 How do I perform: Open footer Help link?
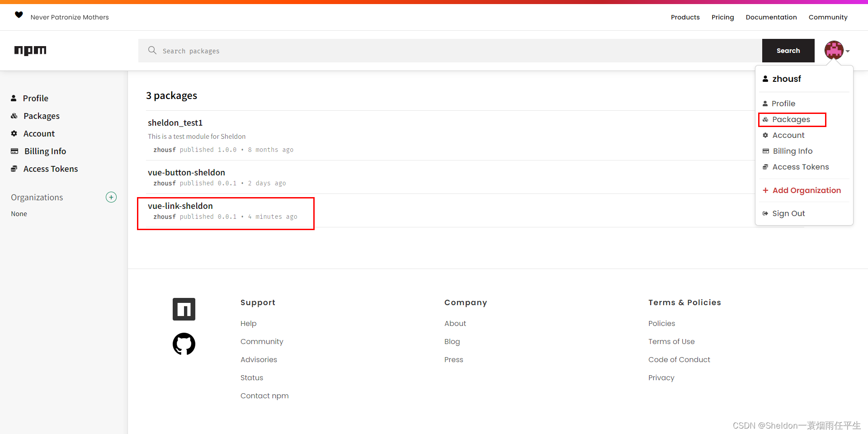(x=248, y=323)
